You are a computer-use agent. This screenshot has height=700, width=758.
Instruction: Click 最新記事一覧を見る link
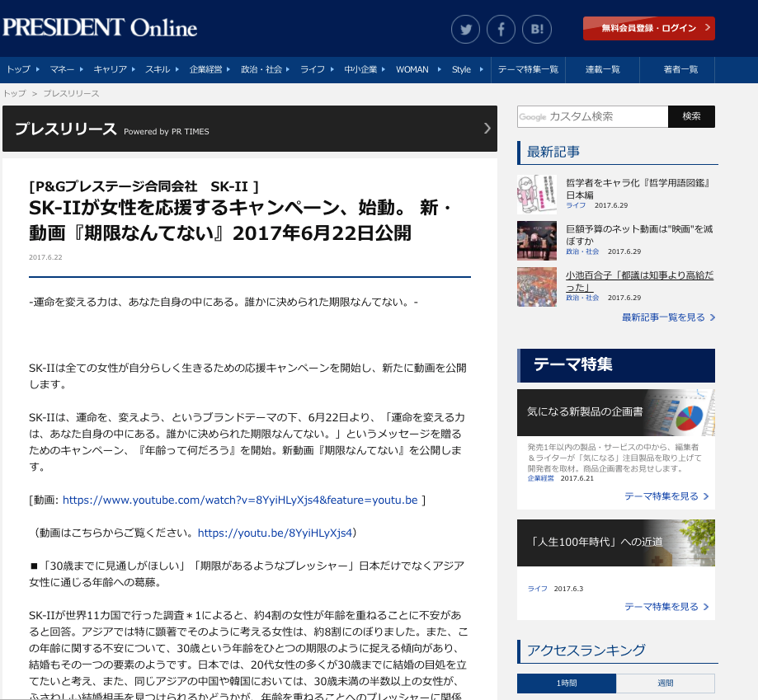(668, 317)
